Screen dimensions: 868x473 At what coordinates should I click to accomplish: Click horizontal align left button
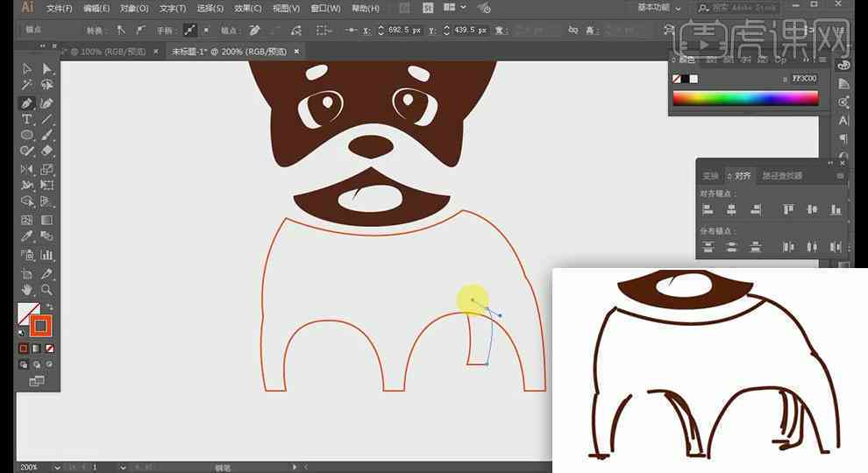708,209
